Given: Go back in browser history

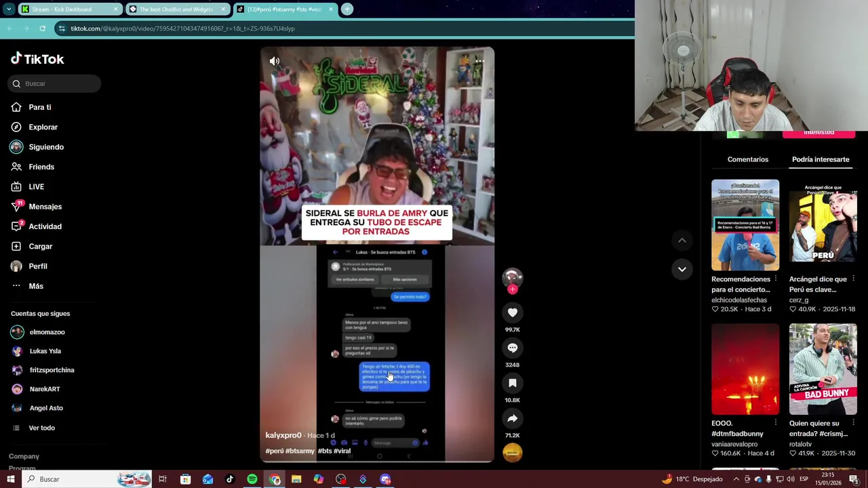Looking at the screenshot, I should (x=9, y=28).
